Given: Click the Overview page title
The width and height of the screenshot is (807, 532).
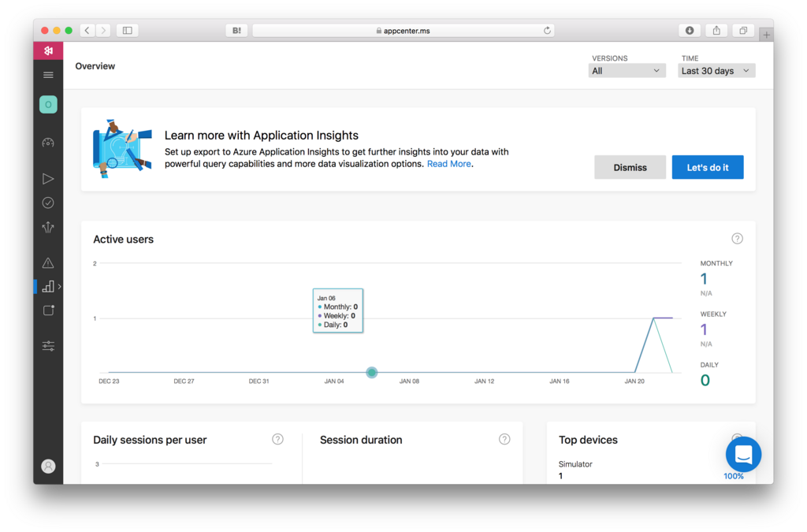Looking at the screenshot, I should point(95,66).
